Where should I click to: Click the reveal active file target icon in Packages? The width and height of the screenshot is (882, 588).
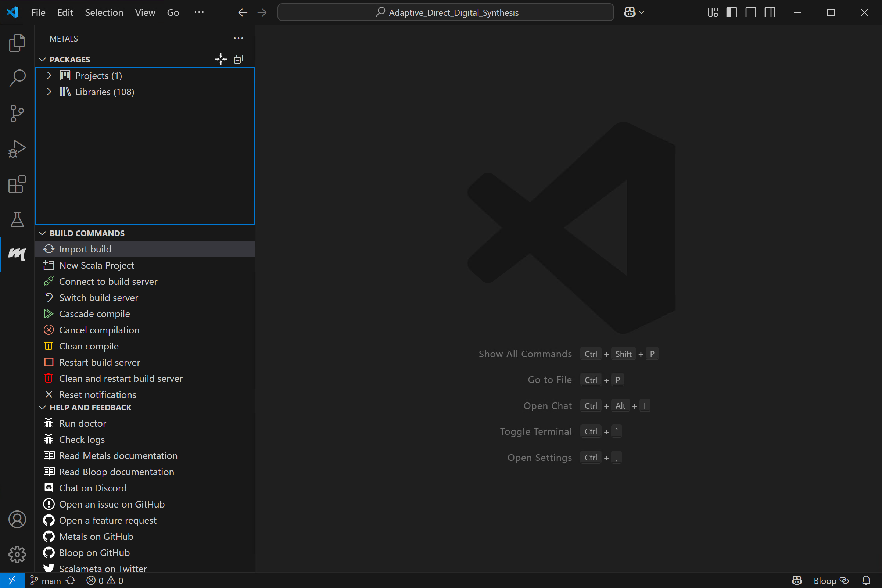pos(221,59)
